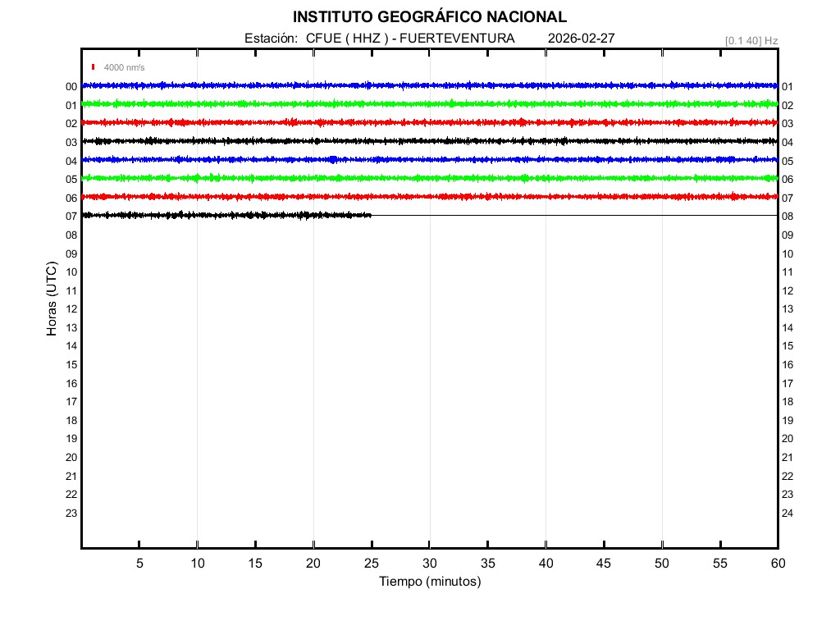The height and width of the screenshot is (630, 840).
Task: Click the 45 minute tick on the time axis
Action: [x=604, y=563]
